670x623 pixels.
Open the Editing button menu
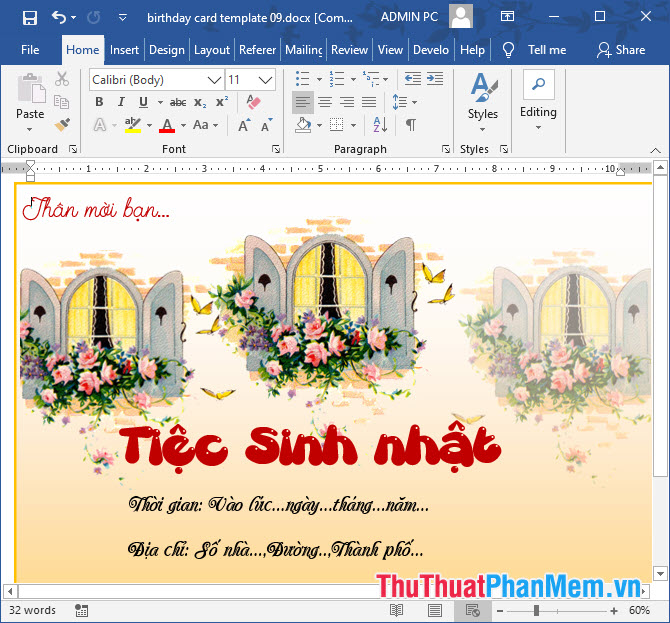pos(538,101)
